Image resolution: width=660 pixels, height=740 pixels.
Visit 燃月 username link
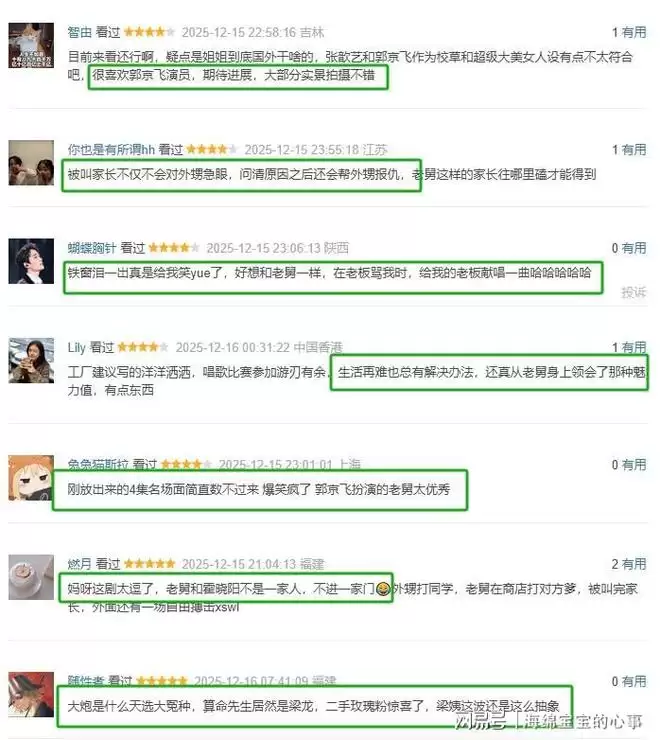[x=79, y=564]
